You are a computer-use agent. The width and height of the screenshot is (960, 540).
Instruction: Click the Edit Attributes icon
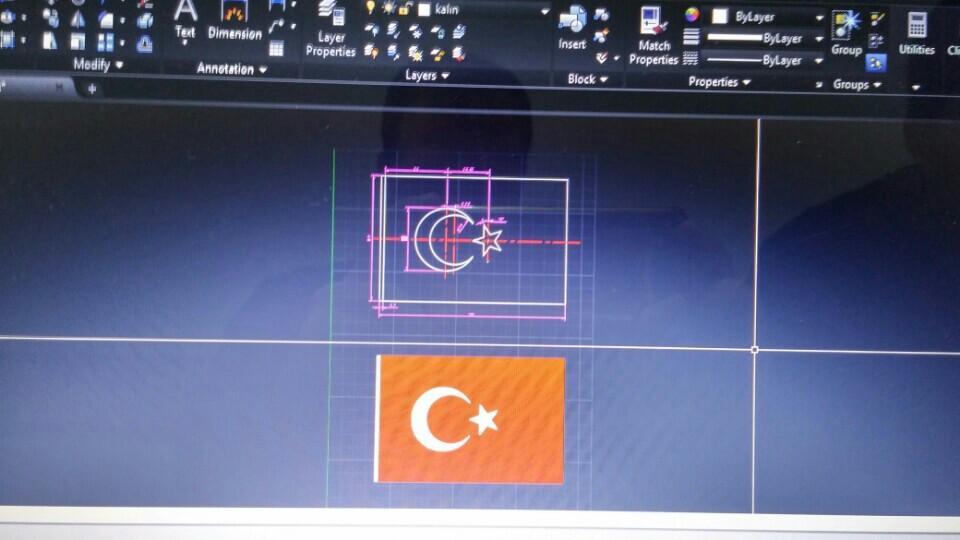click(x=602, y=58)
